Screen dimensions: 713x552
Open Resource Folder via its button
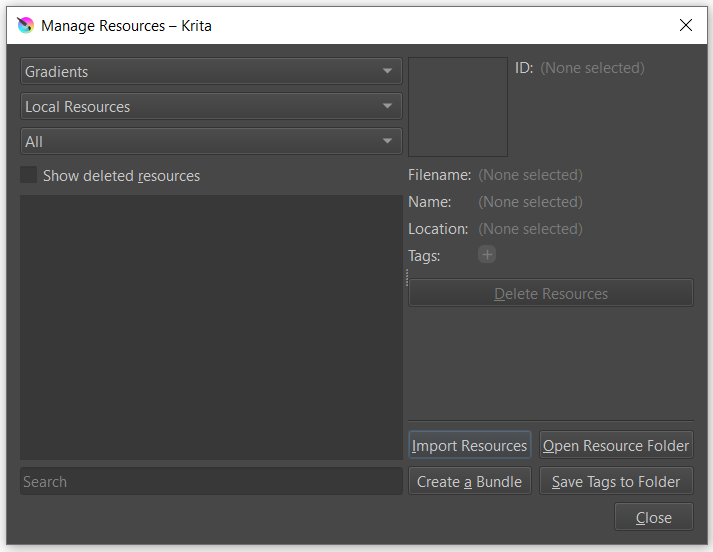(x=616, y=446)
